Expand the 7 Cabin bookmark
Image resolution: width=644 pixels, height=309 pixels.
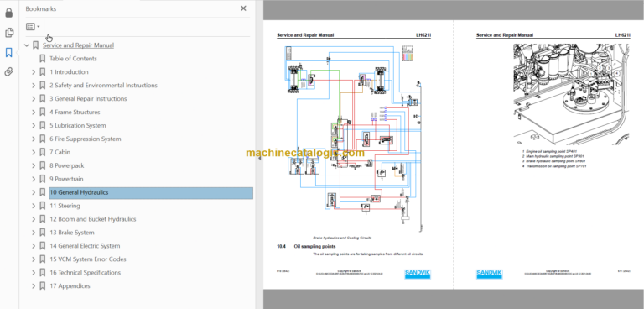34,152
